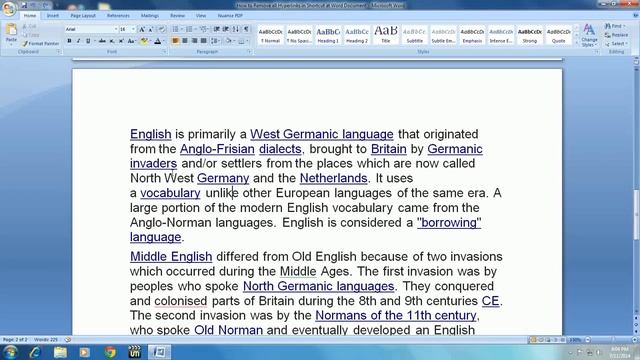The image size is (640, 360).
Task: Apply the Heading 1 style
Action: [x=328, y=35]
